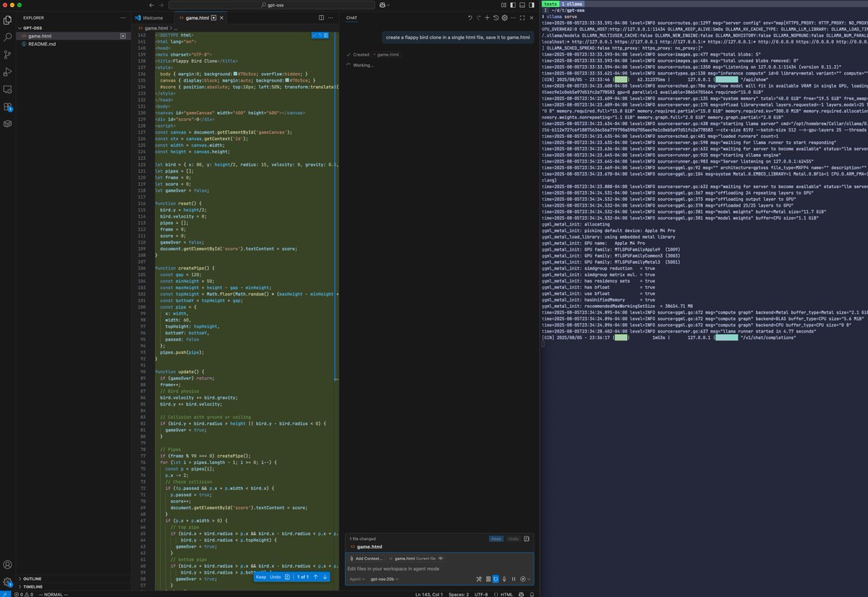Image resolution: width=868 pixels, height=597 pixels.
Task: Show chat history clock icon
Action: [496, 17]
